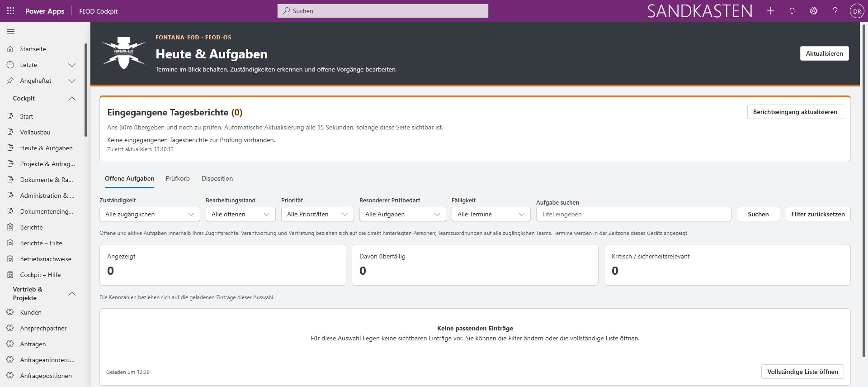Collapse the Cockpit section

(71, 98)
